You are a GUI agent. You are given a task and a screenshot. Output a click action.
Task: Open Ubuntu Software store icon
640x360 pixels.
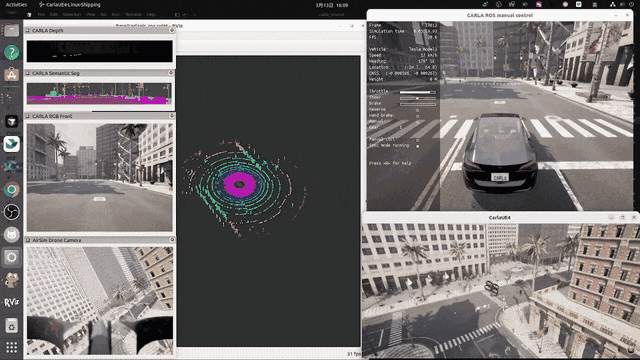(11, 75)
